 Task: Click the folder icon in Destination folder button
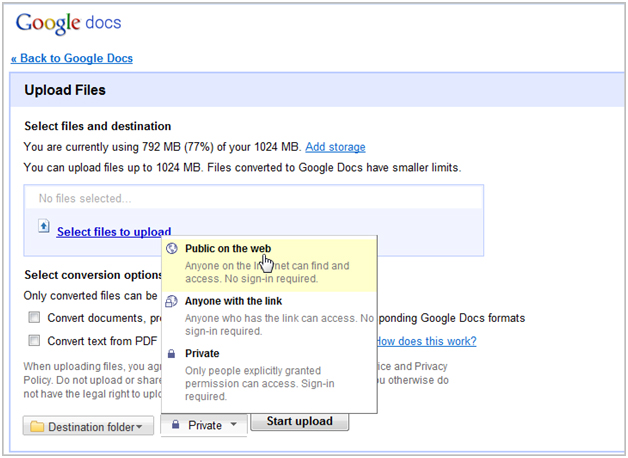[x=37, y=427]
